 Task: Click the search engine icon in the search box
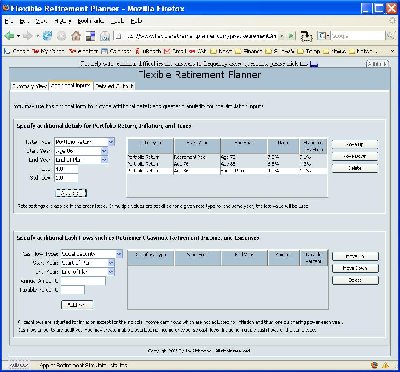(321, 36)
